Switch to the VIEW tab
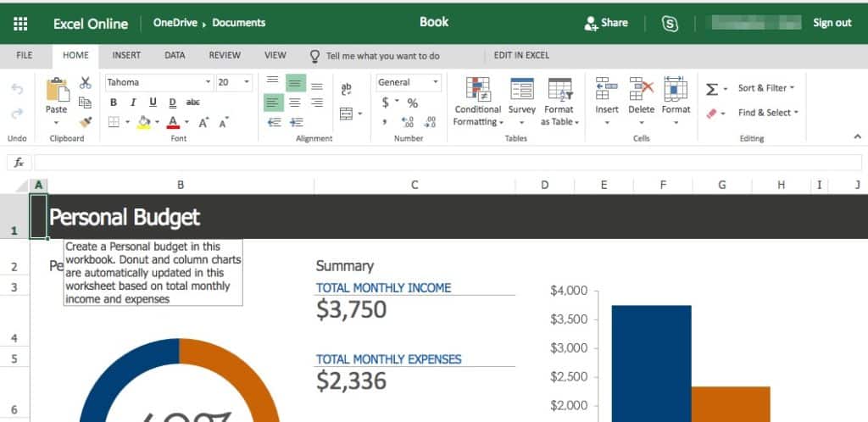This screenshot has height=422, width=868. pyautogui.click(x=275, y=56)
